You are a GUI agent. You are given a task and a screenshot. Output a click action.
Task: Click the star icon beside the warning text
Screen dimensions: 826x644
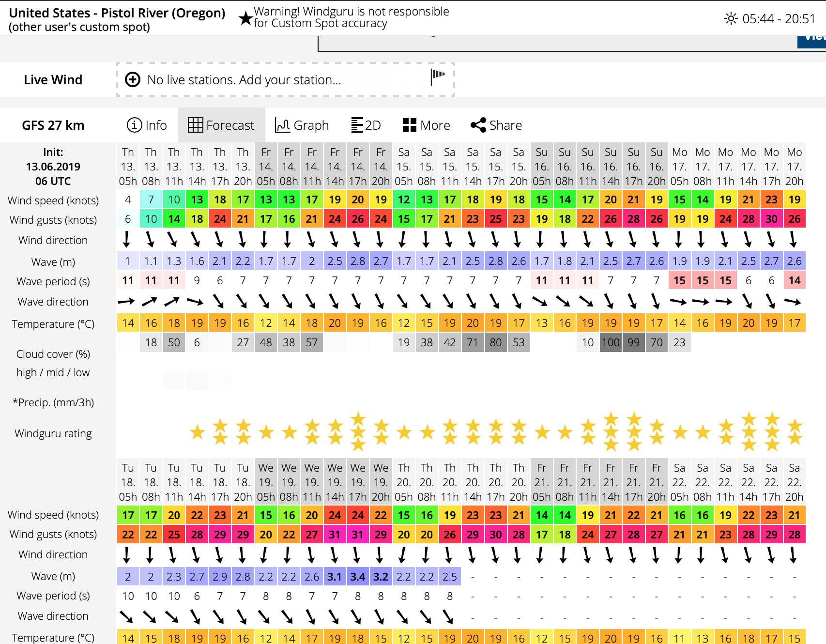pos(245,18)
